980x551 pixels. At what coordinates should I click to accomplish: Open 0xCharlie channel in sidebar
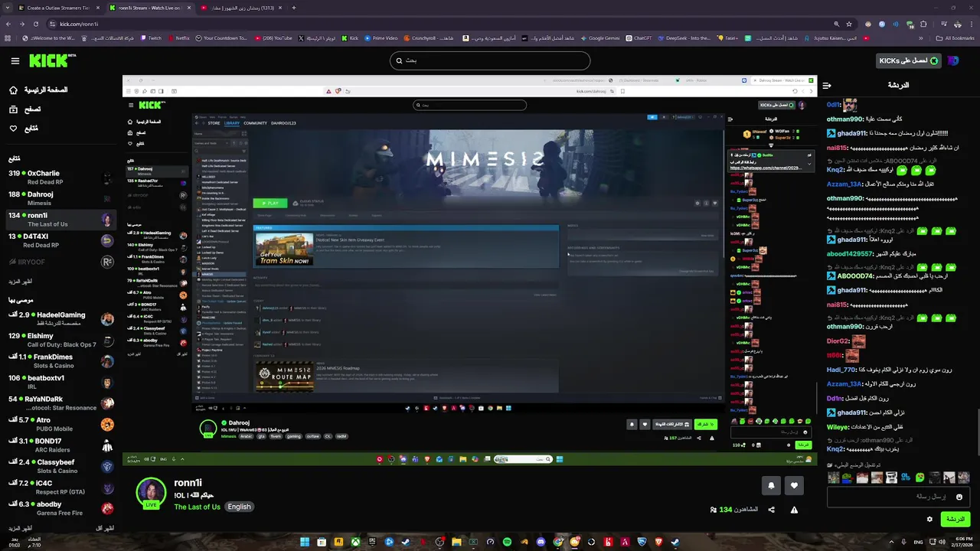coord(60,178)
